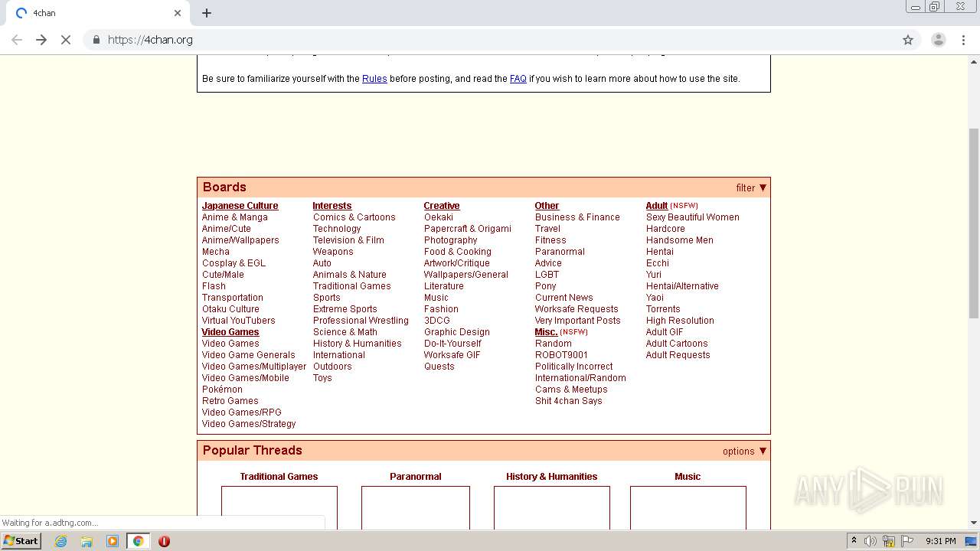Open Action Center flag tray icon

point(907,541)
